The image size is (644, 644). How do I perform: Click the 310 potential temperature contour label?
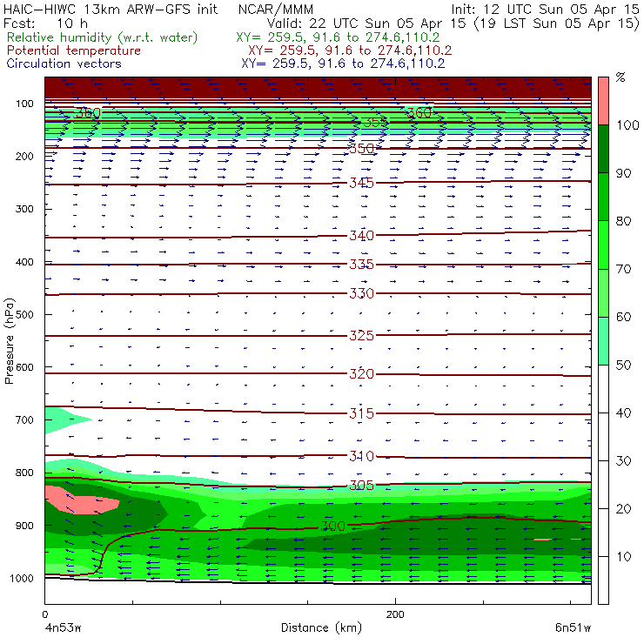click(361, 456)
